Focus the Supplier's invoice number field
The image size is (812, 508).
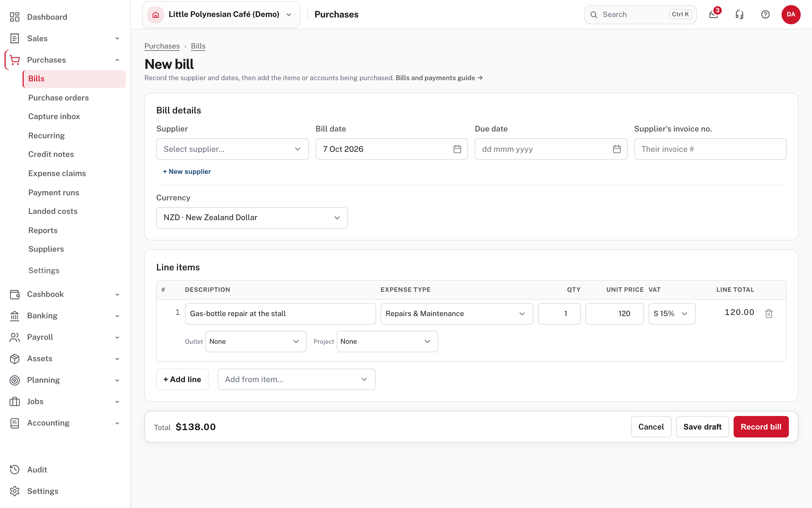tap(710, 149)
